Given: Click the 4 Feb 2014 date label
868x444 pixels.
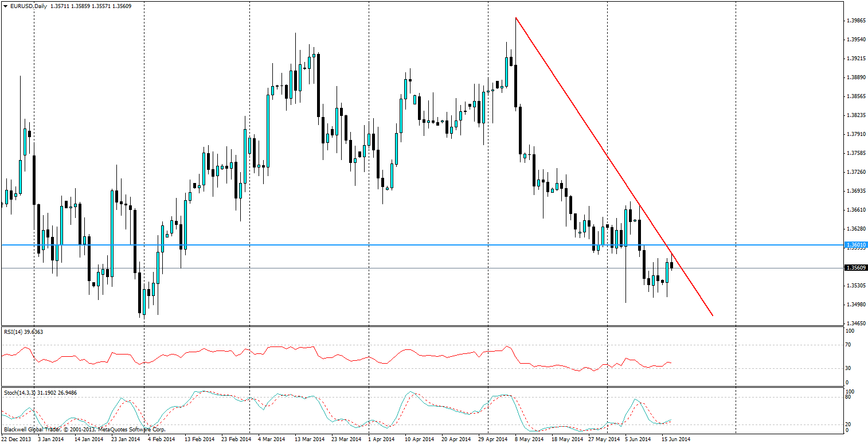Looking at the screenshot, I should tap(161, 439).
